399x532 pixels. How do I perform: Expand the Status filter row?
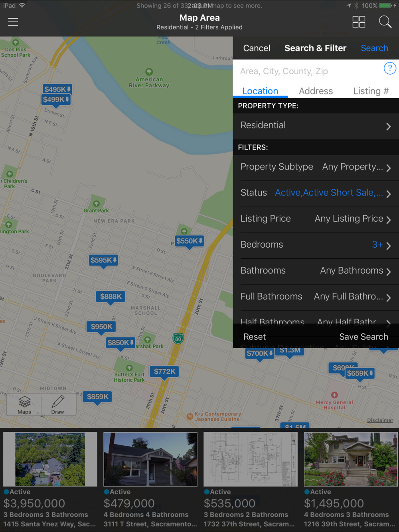pyautogui.click(x=316, y=193)
